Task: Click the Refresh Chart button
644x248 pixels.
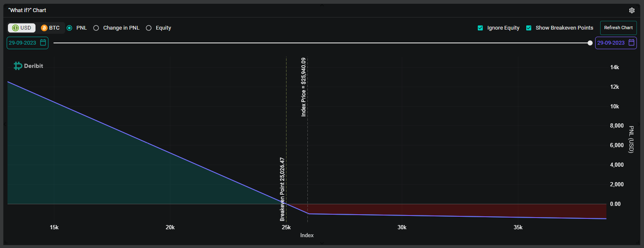Action: tap(619, 28)
